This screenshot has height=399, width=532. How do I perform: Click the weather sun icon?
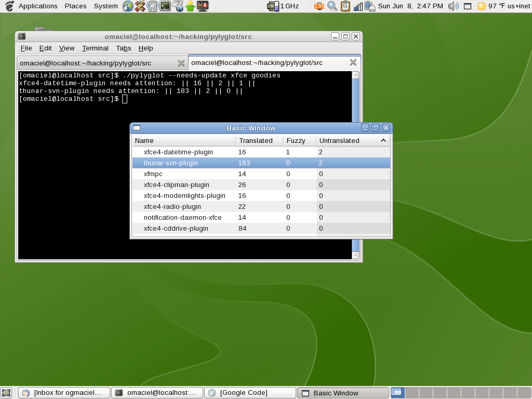tap(482, 6)
